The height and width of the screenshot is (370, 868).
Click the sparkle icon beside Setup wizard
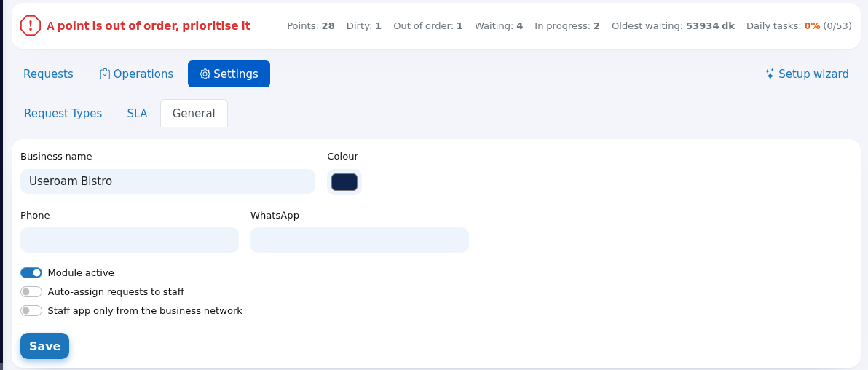770,74
